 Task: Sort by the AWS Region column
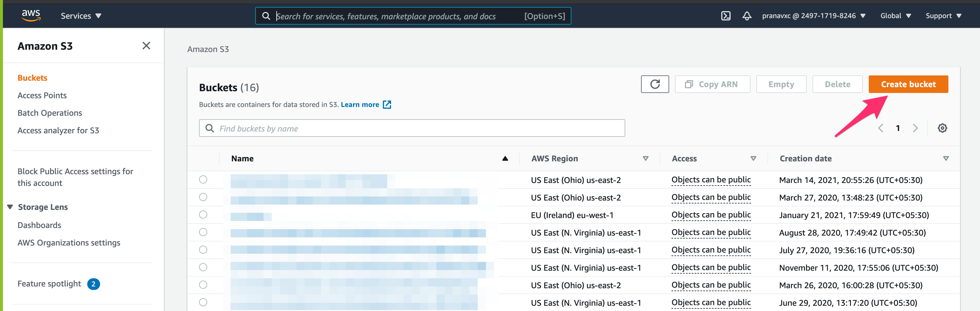click(645, 158)
